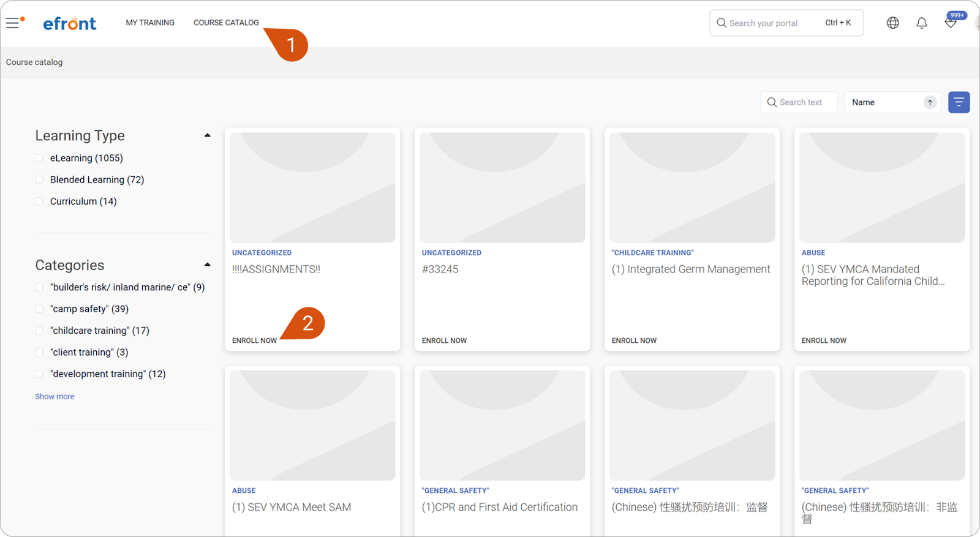The width and height of the screenshot is (980, 537).
Task: Click ENROLL NOW on Integrated Germ Management
Action: [x=634, y=340]
